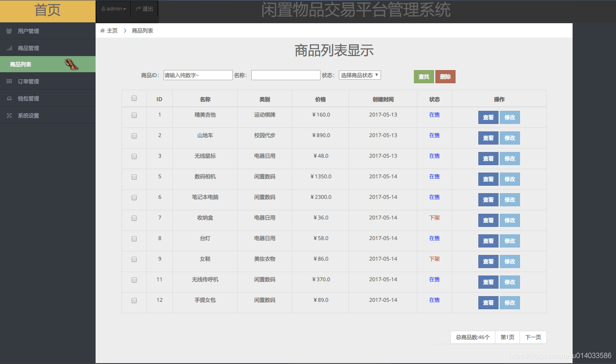
Task: Click the 商品ID input field
Action: click(x=197, y=75)
